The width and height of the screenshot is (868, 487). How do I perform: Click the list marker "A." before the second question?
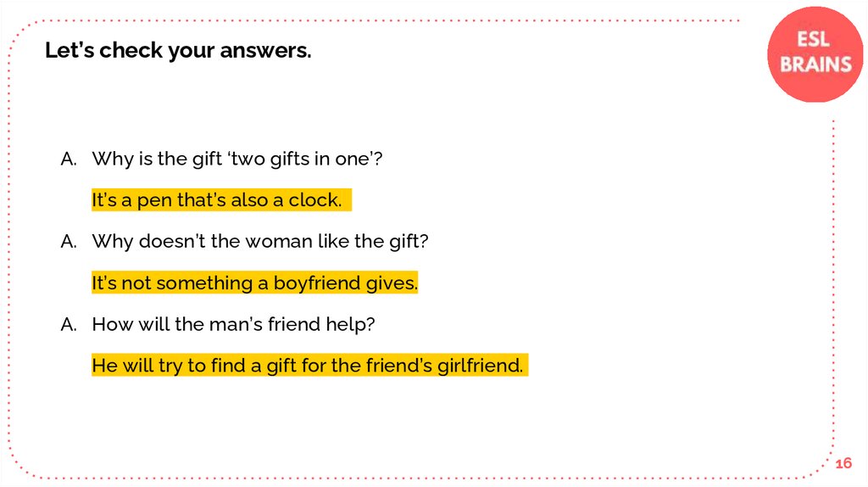click(x=69, y=242)
